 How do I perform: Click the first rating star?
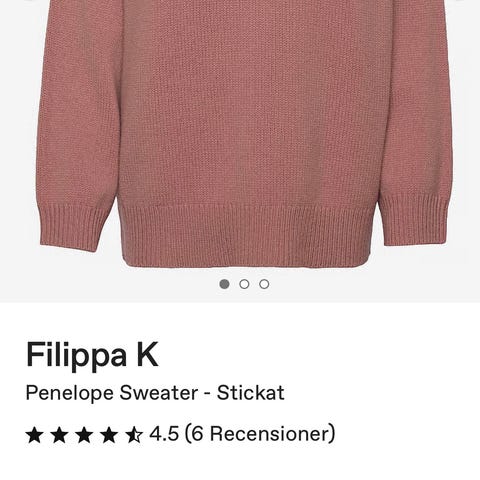click(x=35, y=435)
